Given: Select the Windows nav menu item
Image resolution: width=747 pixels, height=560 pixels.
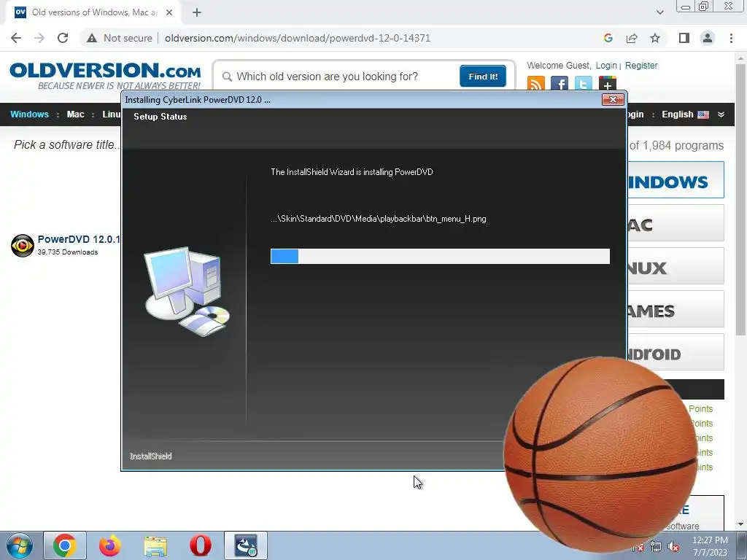Looking at the screenshot, I should click(29, 114).
